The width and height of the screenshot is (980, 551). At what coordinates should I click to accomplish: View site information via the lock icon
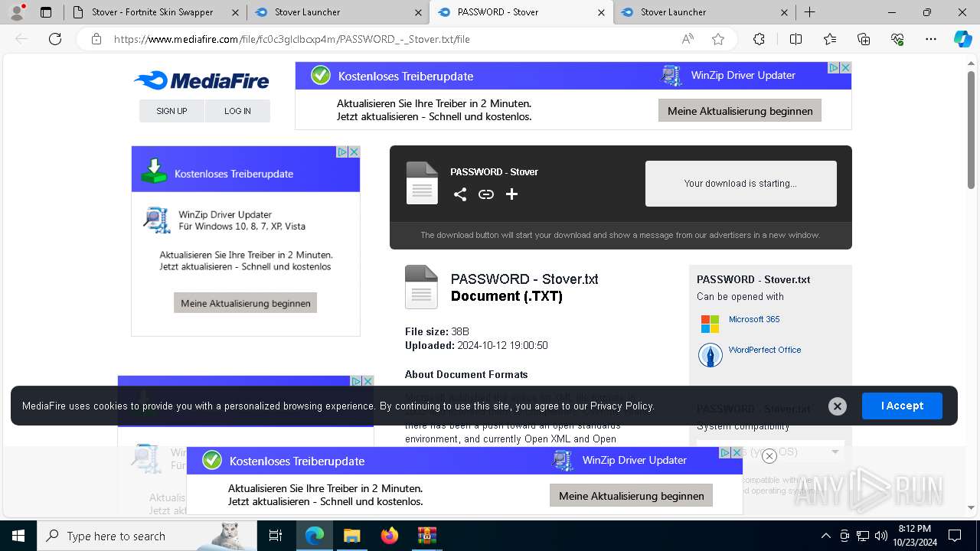[x=96, y=39]
